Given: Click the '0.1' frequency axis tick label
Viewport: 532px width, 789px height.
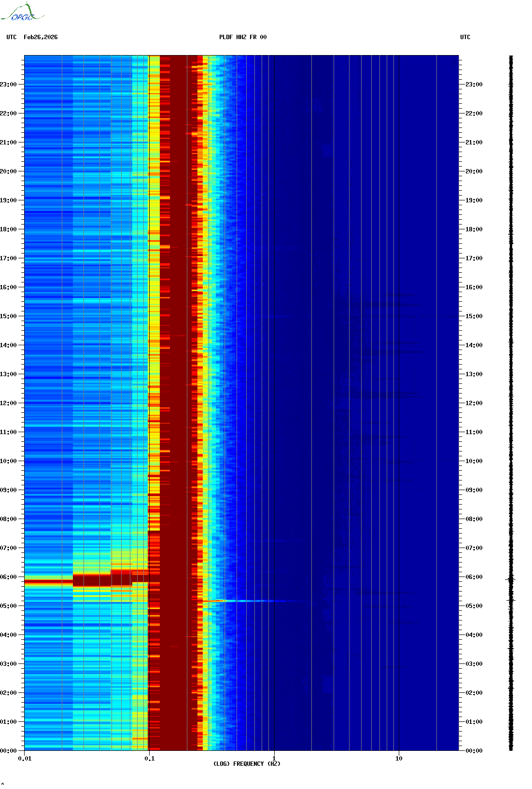Looking at the screenshot, I should [150, 759].
